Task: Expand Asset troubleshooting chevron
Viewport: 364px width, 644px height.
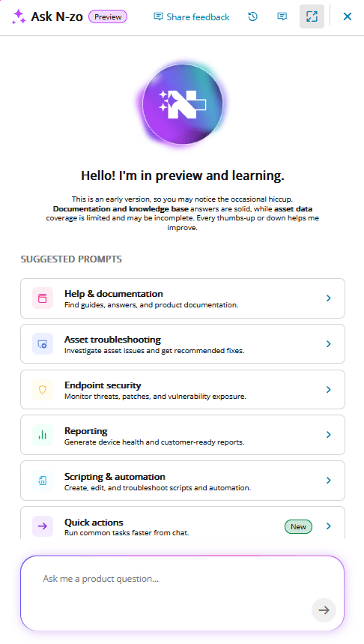Action: click(x=328, y=344)
